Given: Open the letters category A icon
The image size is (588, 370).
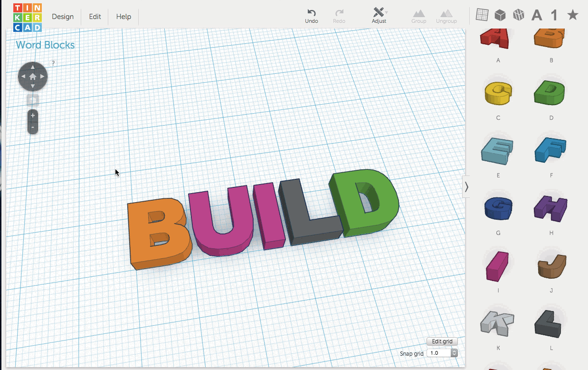Looking at the screenshot, I should pos(537,15).
